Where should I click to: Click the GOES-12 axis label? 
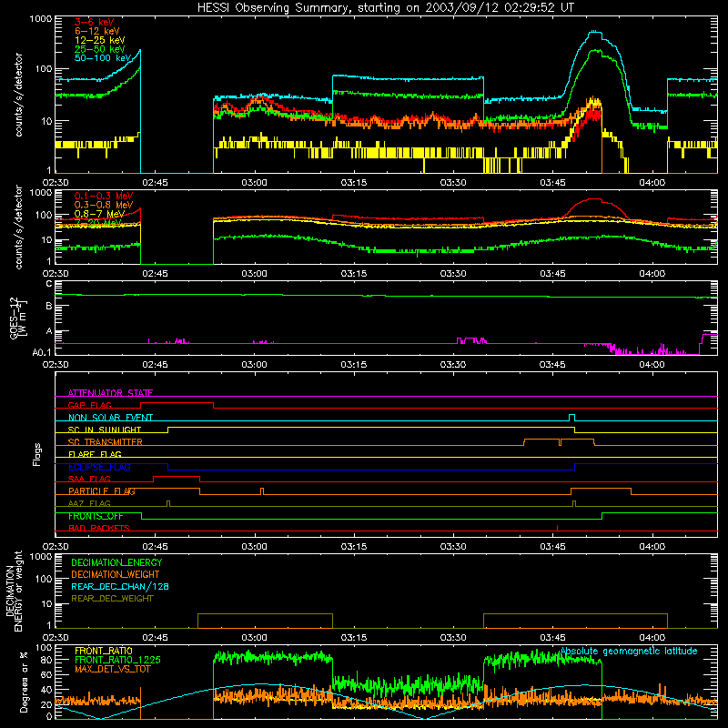(x=18, y=318)
